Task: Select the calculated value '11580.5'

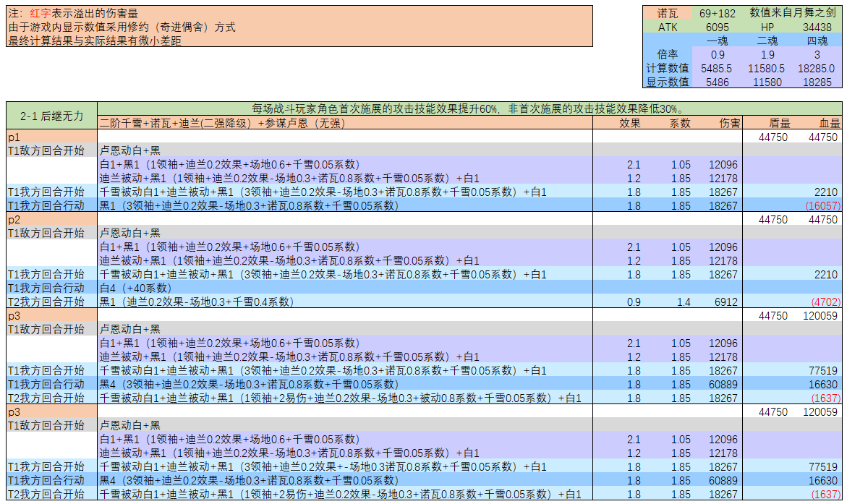Action: click(x=767, y=68)
